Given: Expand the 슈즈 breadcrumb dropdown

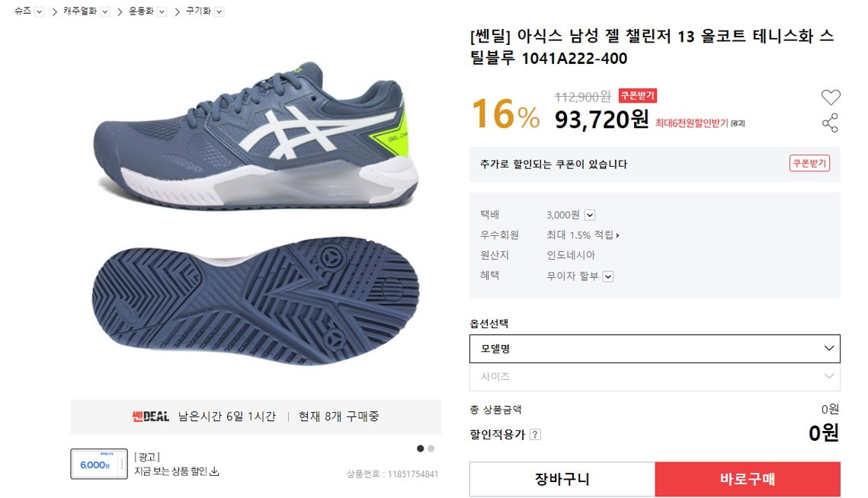Looking at the screenshot, I should click(x=39, y=11).
